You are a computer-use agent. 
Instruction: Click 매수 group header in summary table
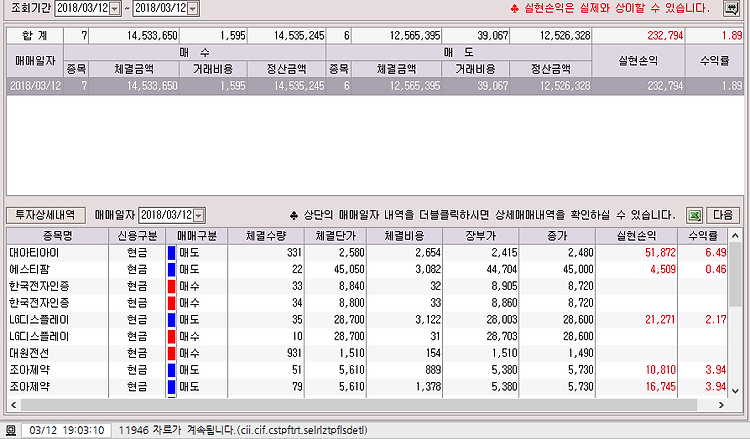[x=194, y=53]
